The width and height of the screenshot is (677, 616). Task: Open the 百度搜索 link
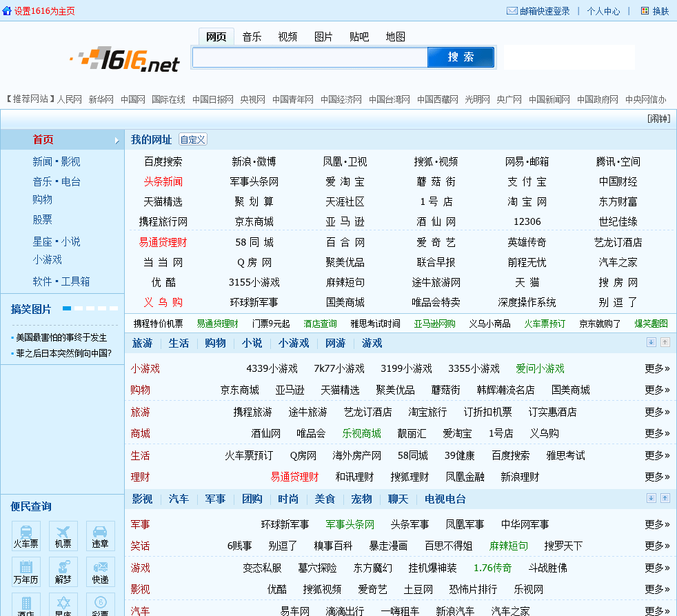tap(163, 161)
